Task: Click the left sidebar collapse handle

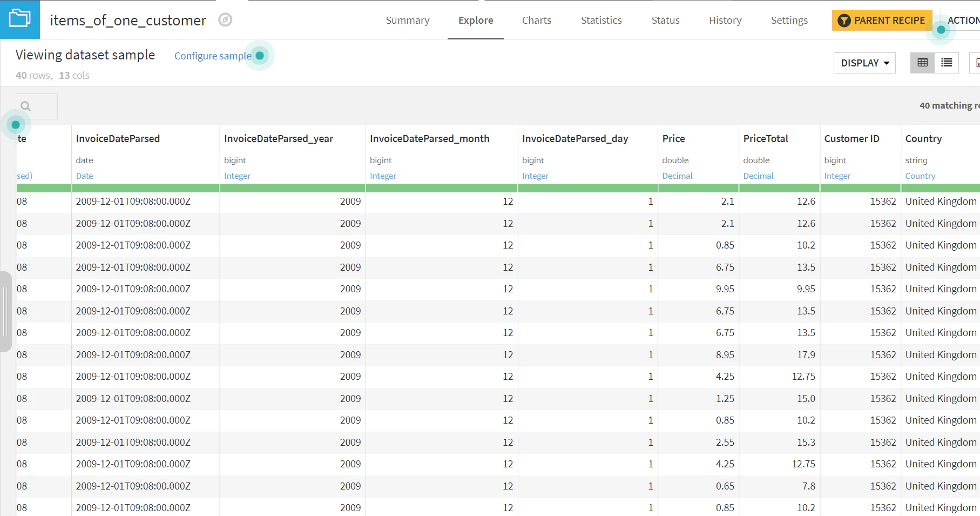Action: tap(5, 312)
